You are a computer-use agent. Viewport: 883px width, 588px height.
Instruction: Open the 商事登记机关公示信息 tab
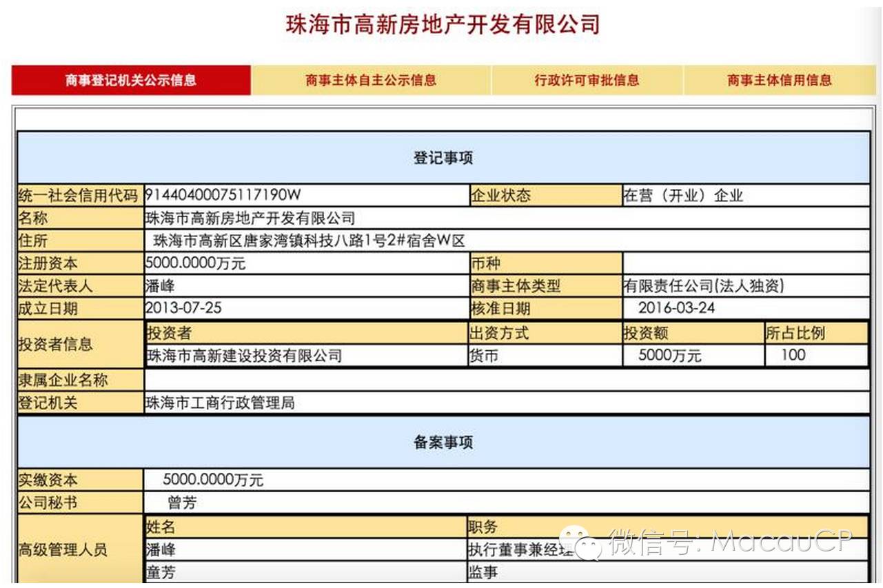(x=131, y=80)
